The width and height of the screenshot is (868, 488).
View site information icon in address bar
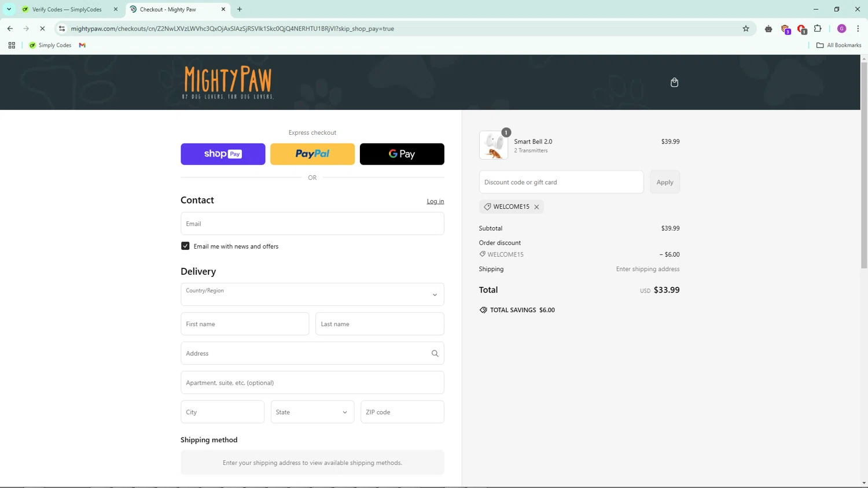click(x=62, y=28)
